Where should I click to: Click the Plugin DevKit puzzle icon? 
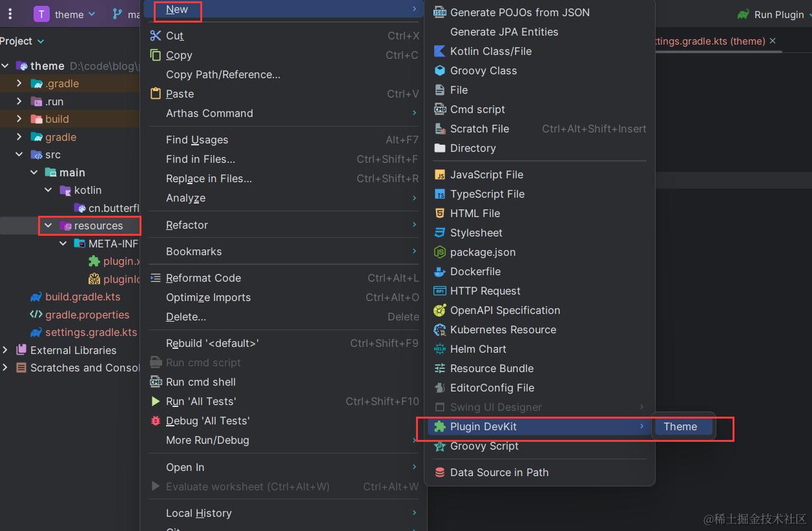[440, 426]
